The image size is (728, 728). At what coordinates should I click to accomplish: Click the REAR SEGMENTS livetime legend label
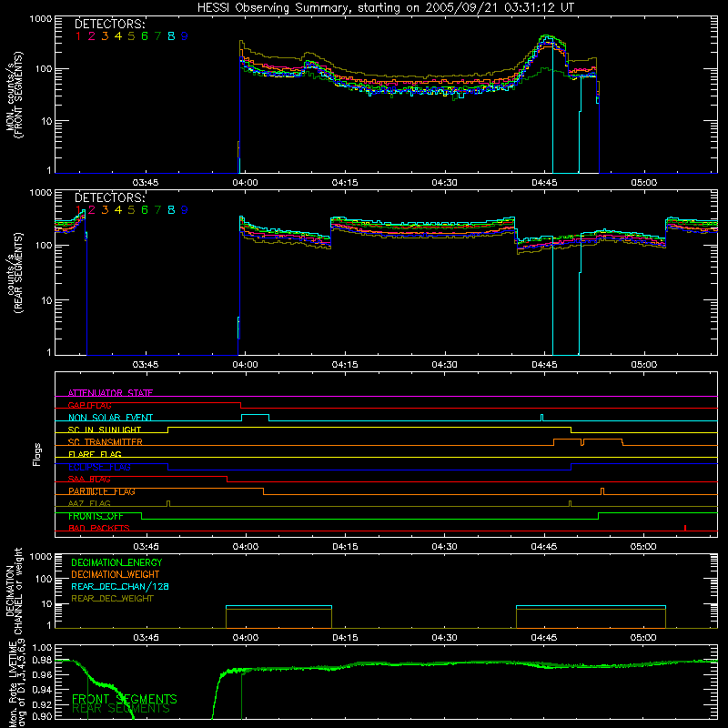pyautogui.click(x=121, y=709)
